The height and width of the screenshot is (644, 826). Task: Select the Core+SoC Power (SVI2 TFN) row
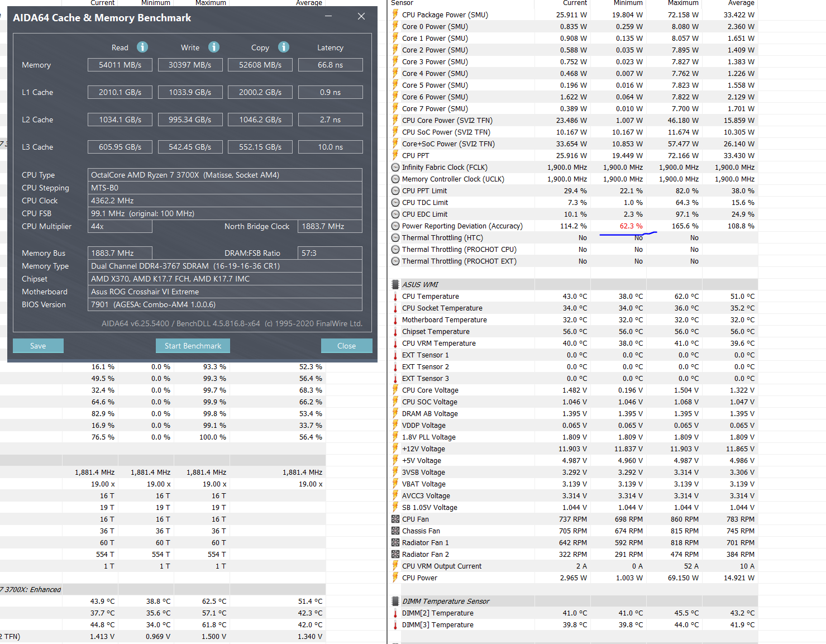(574, 144)
